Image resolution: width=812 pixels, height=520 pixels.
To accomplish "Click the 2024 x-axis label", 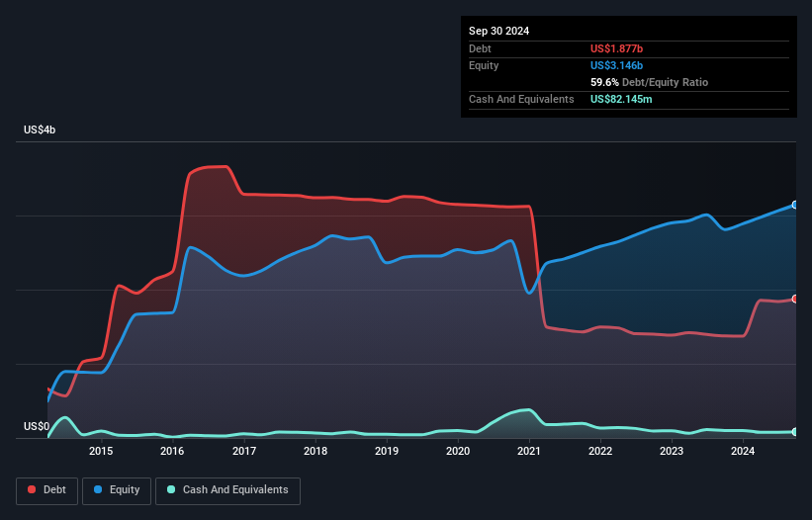I will click(x=743, y=451).
